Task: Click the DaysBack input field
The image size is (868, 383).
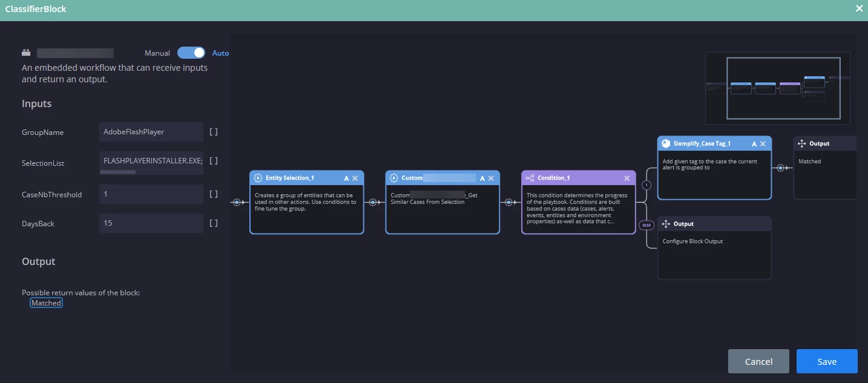Action: click(x=151, y=223)
